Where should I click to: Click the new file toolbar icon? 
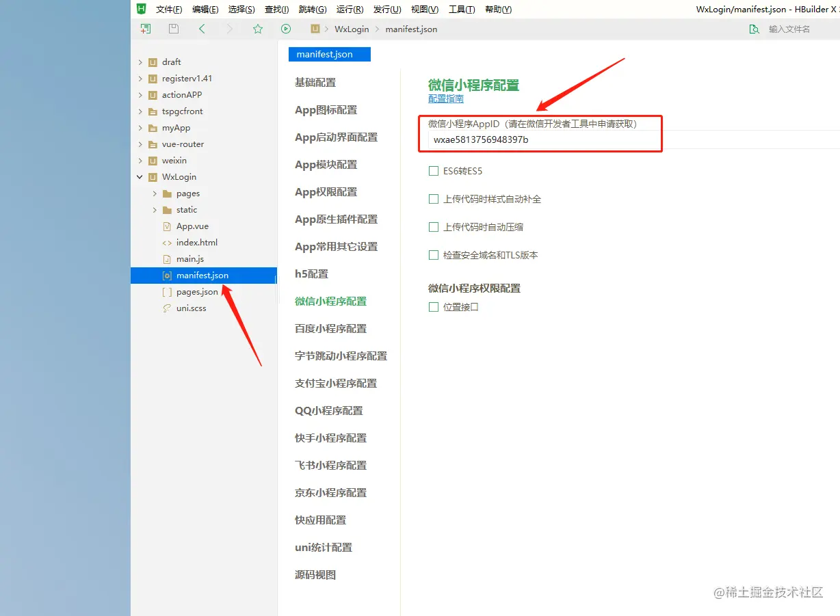(146, 29)
